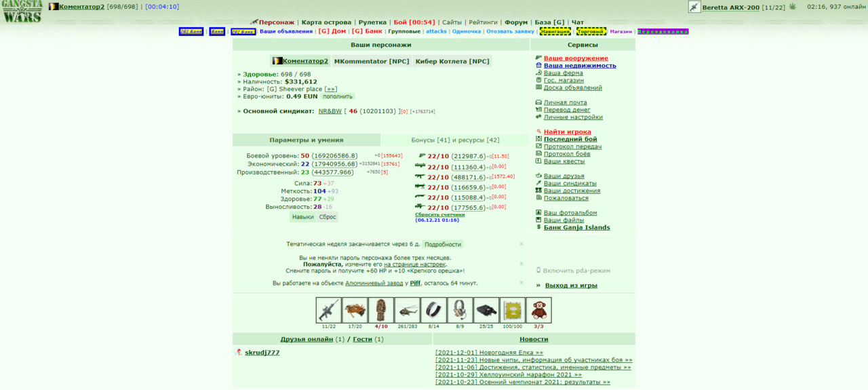Switch to Бонусы [41] и ресурсы [42] tab

click(x=455, y=140)
